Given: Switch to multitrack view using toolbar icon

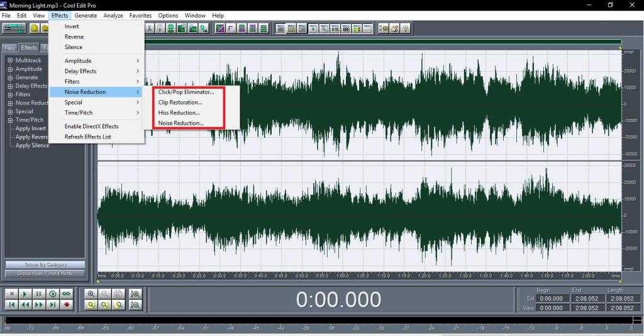Looking at the screenshot, I should pos(14,28).
